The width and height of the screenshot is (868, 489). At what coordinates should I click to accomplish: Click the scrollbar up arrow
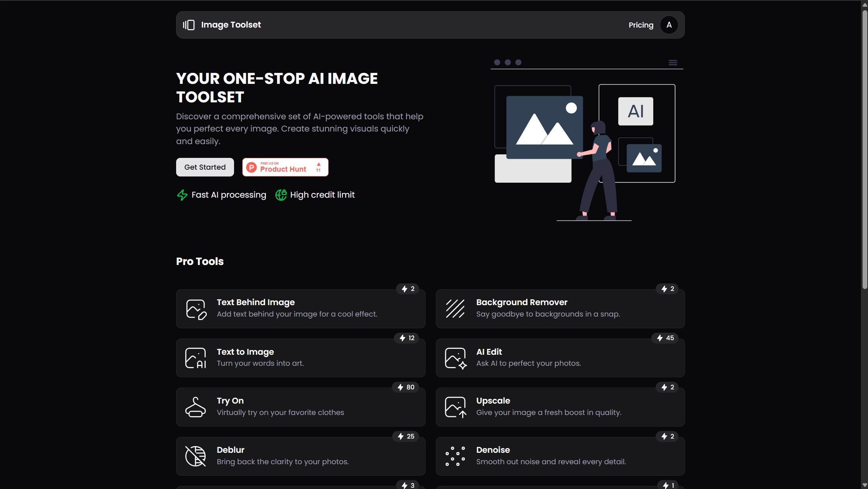click(x=864, y=5)
